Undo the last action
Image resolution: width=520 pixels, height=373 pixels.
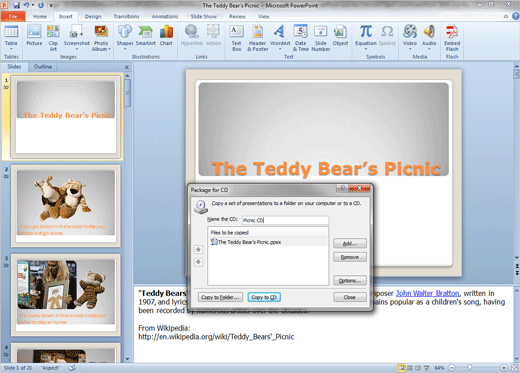(26, 5)
